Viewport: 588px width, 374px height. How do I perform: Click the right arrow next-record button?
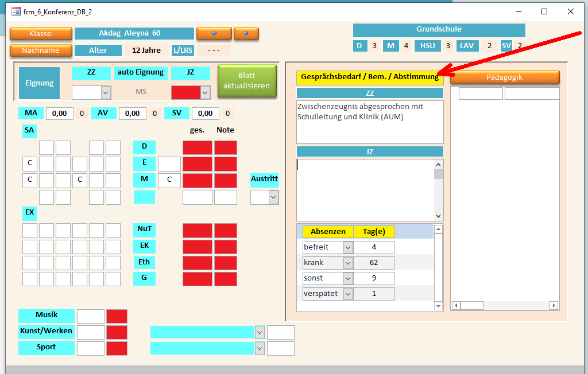point(246,34)
